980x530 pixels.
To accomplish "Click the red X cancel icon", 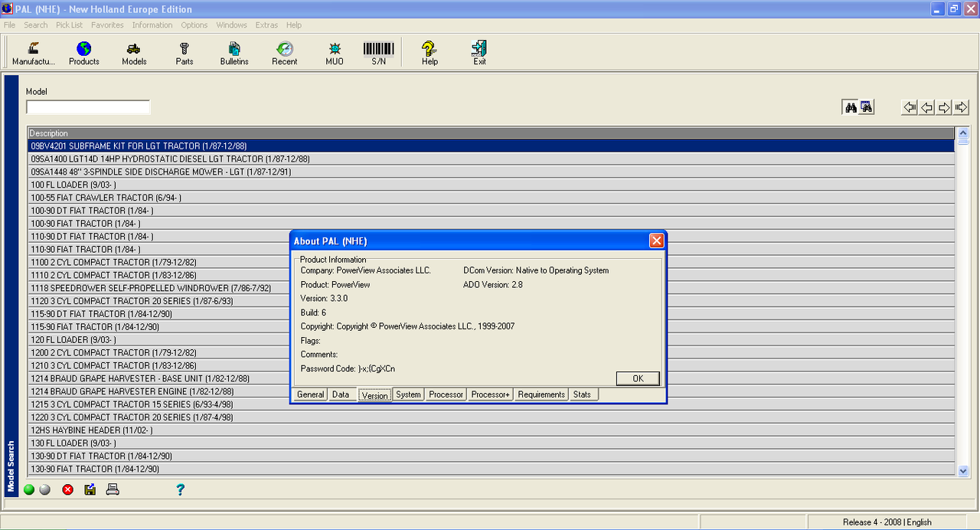I will 67,489.
